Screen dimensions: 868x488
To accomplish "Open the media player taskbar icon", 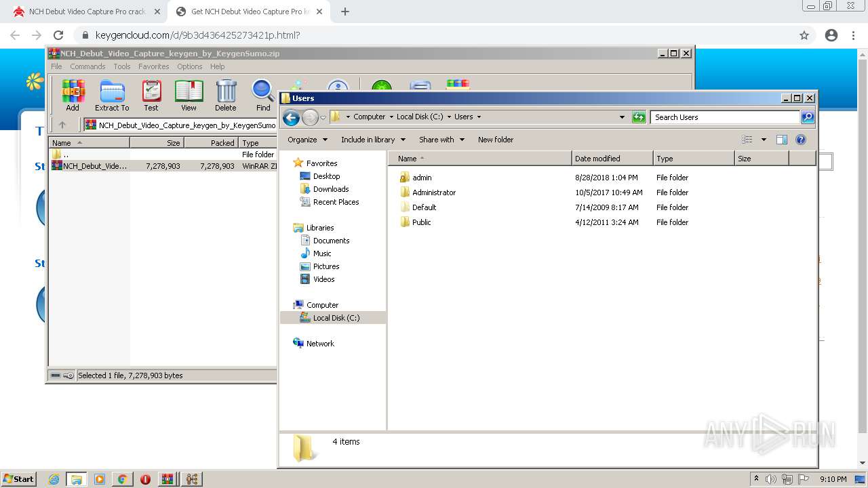I will click(x=100, y=479).
